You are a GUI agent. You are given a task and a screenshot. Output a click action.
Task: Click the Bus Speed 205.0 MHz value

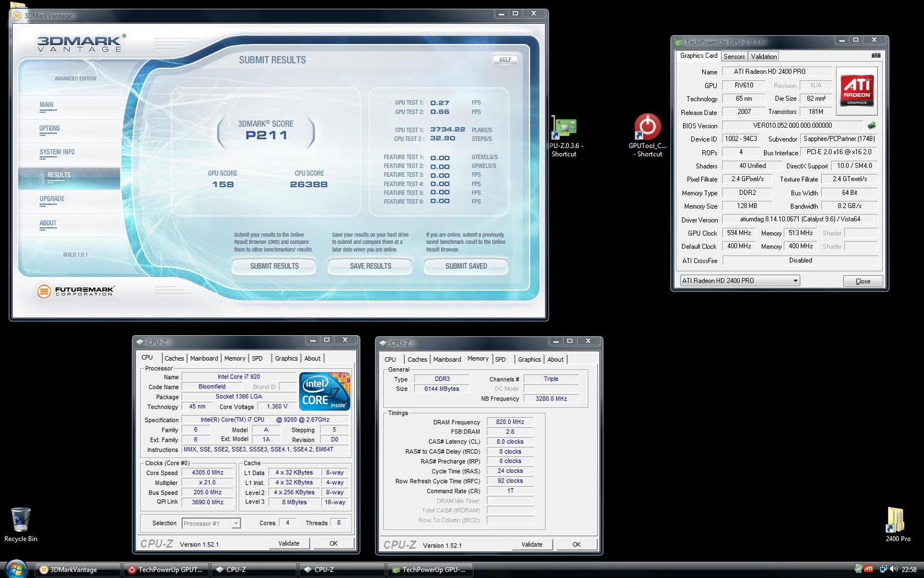(x=207, y=492)
